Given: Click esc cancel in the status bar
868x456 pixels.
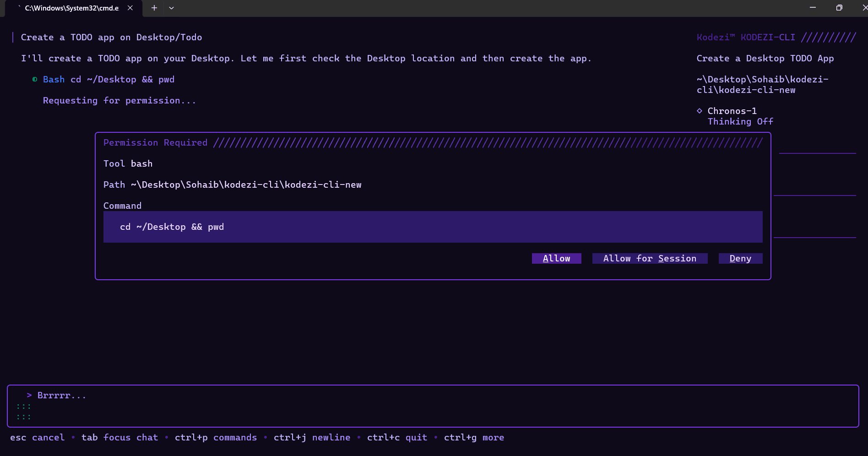Looking at the screenshot, I should tap(38, 437).
